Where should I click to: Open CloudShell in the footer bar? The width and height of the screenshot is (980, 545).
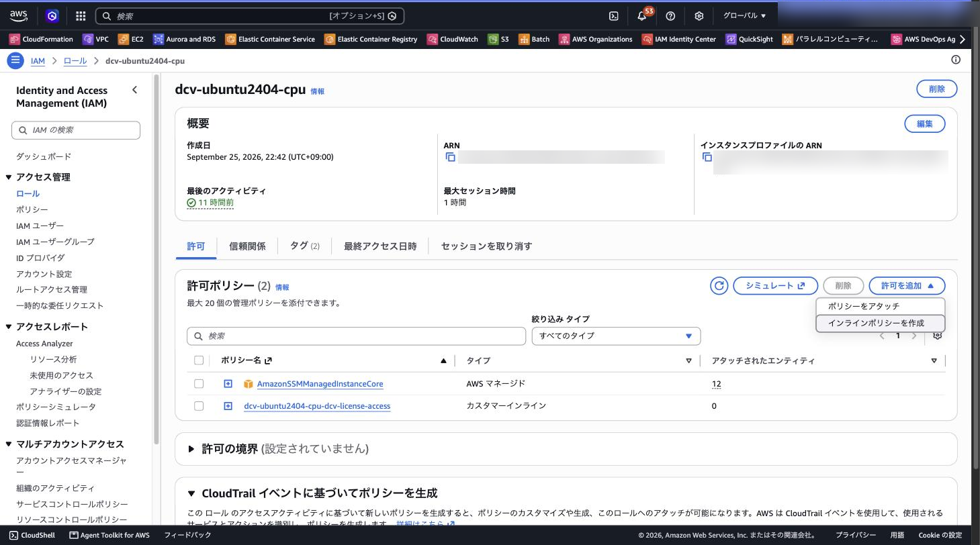[32, 535]
